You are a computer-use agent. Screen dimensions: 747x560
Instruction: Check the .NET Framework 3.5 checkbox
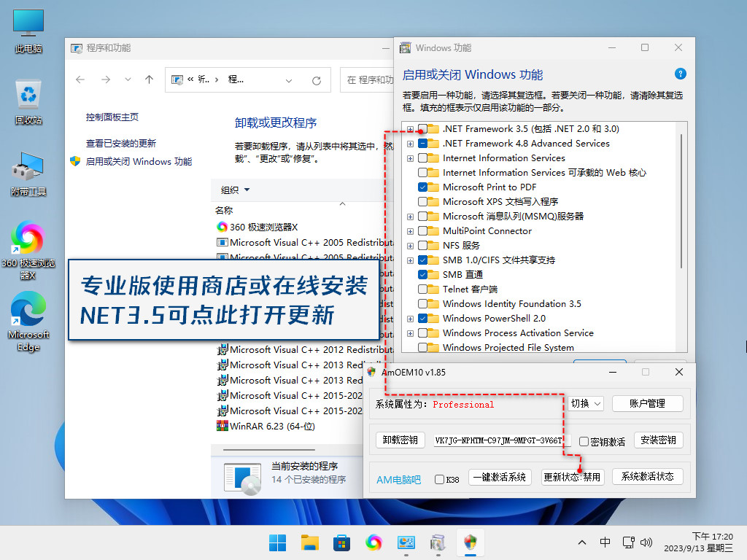[422, 129]
